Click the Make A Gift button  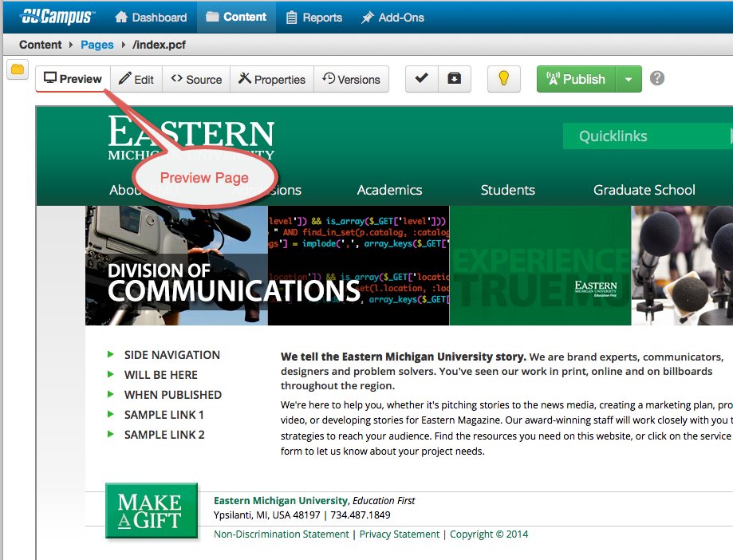click(x=152, y=511)
